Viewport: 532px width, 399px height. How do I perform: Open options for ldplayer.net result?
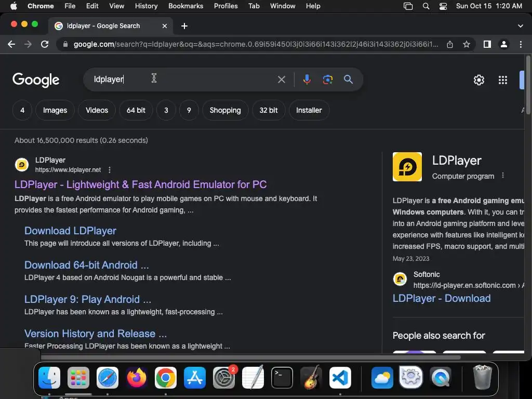click(x=109, y=170)
